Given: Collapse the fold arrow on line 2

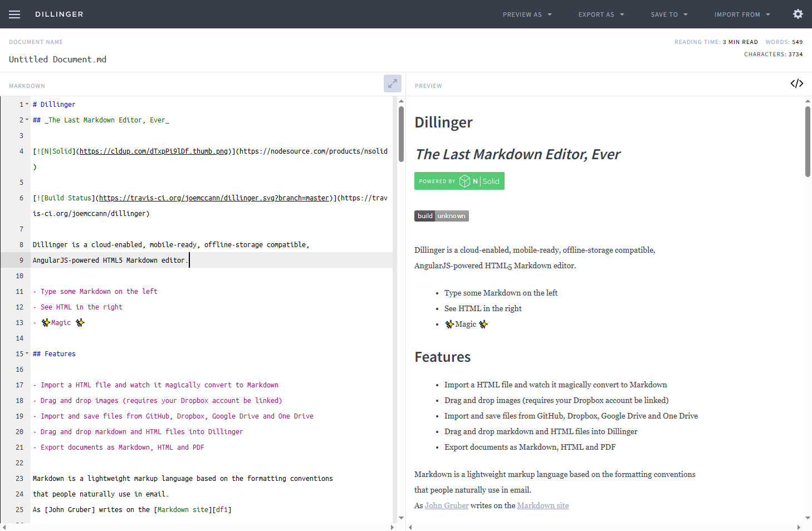Looking at the screenshot, I should pyautogui.click(x=27, y=120).
